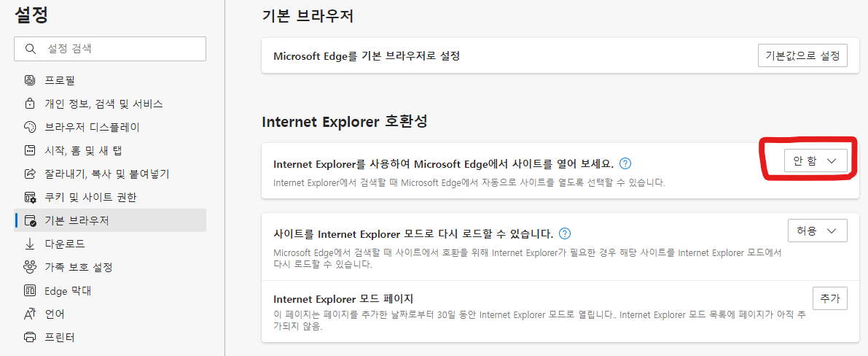Select the Edge 막대 sidebar label
Screen dimensions: 868x356
(68, 290)
